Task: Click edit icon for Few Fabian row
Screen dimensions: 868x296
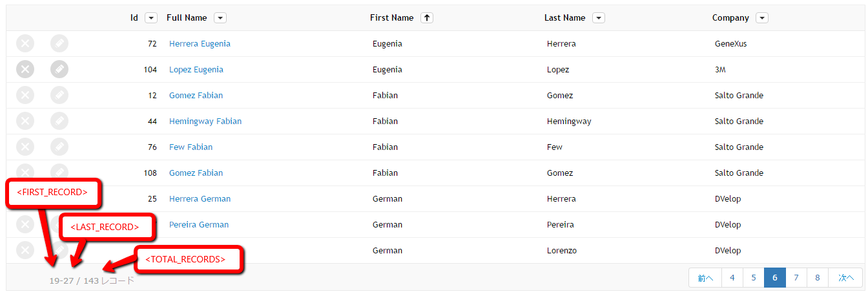Action: (59, 147)
